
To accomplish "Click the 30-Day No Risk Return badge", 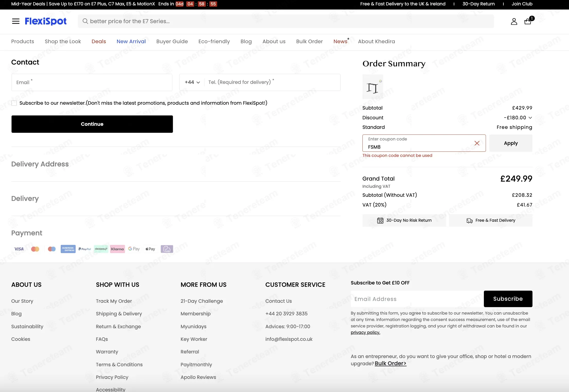I will (404, 220).
